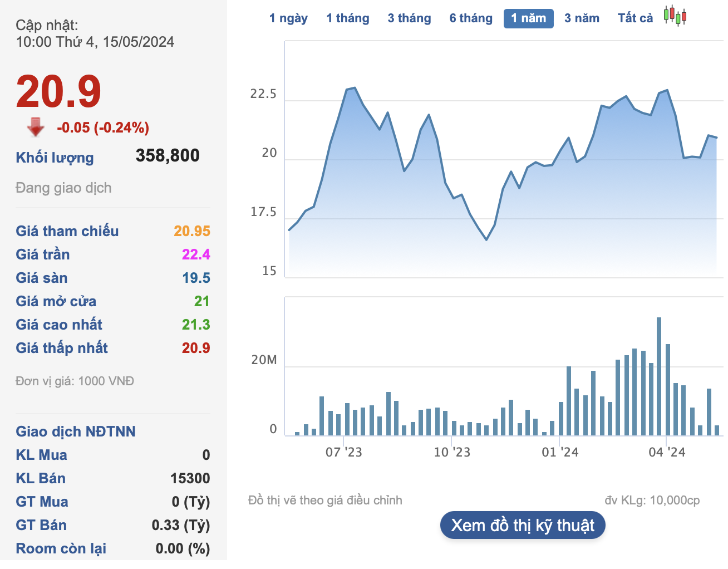The height and width of the screenshot is (569, 728).
Task: Click the "KL Mua" label
Action: coord(41,455)
